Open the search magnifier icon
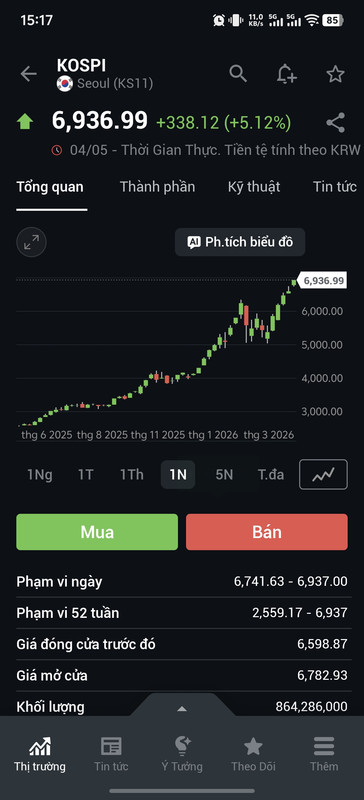 [238, 73]
